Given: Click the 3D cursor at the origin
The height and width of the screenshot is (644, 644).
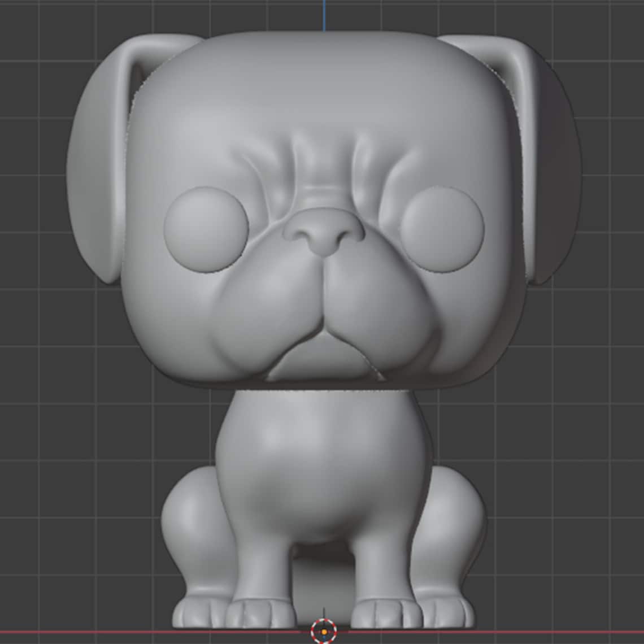Looking at the screenshot, I should tap(324, 631).
